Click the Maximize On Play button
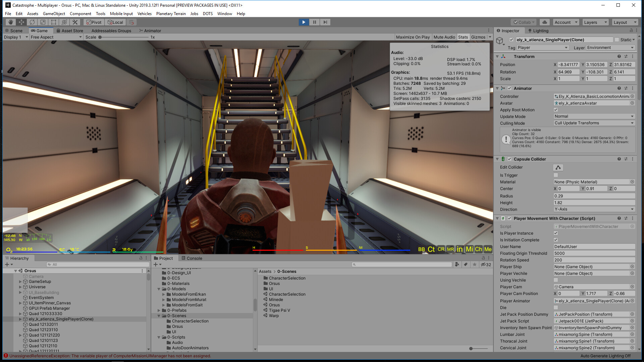The image size is (644, 362). (x=413, y=37)
